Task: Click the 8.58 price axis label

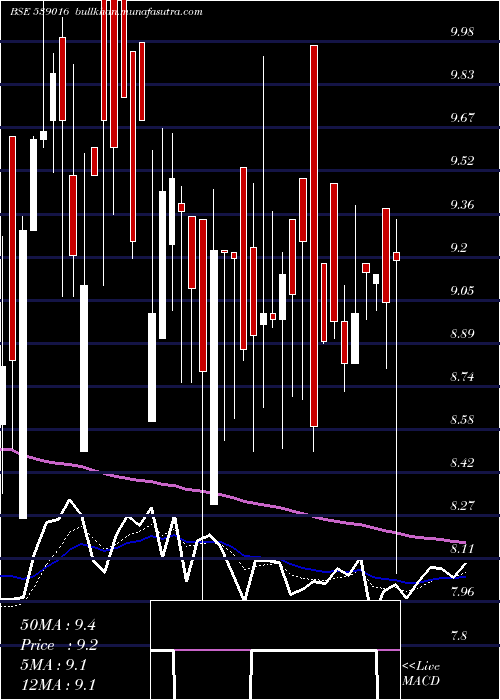Action: pyautogui.click(x=462, y=420)
